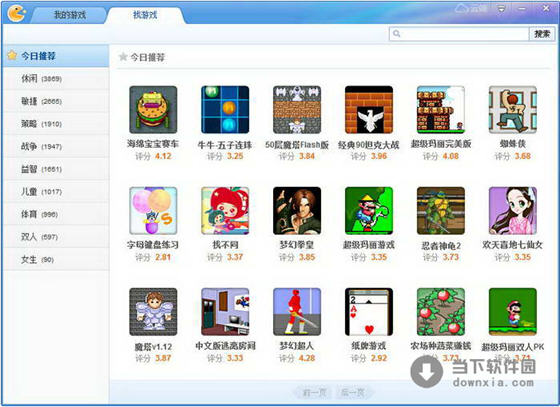Launch 牛牛-五子连珠 game thumbnail
This screenshot has width=560, height=407.
tap(225, 110)
